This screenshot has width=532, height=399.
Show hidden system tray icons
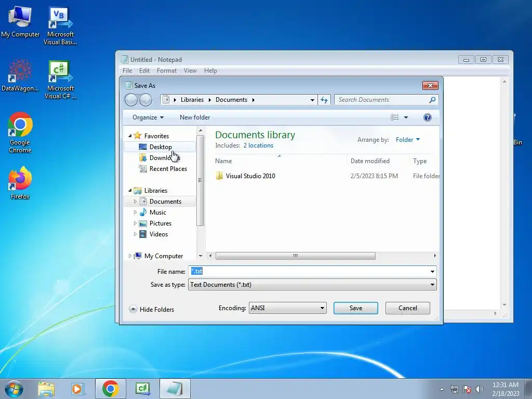[442, 389]
